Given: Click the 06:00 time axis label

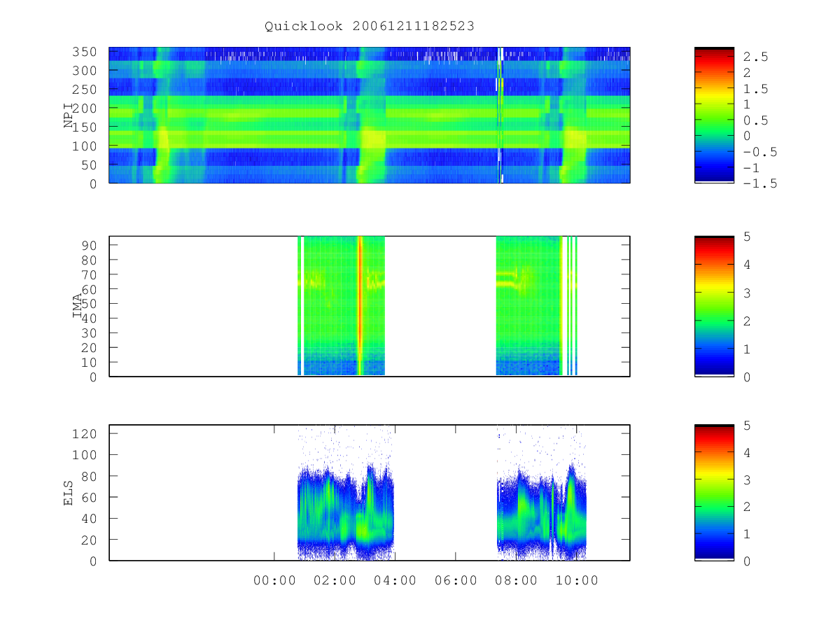Looking at the screenshot, I should click(x=456, y=580).
